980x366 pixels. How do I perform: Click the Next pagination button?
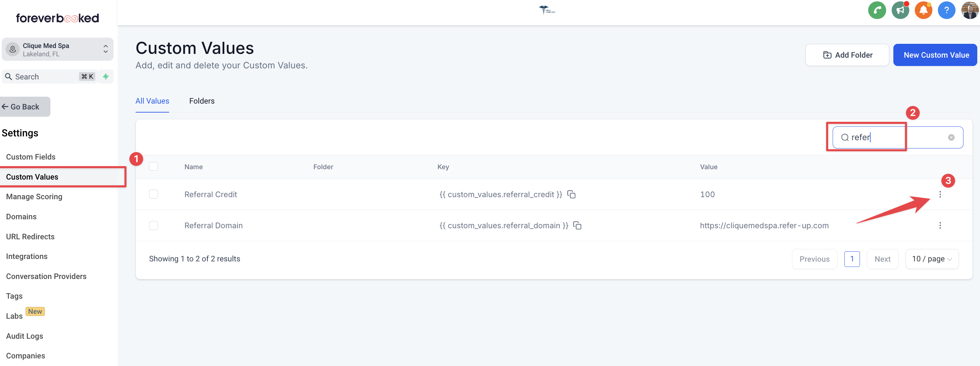pyautogui.click(x=882, y=259)
